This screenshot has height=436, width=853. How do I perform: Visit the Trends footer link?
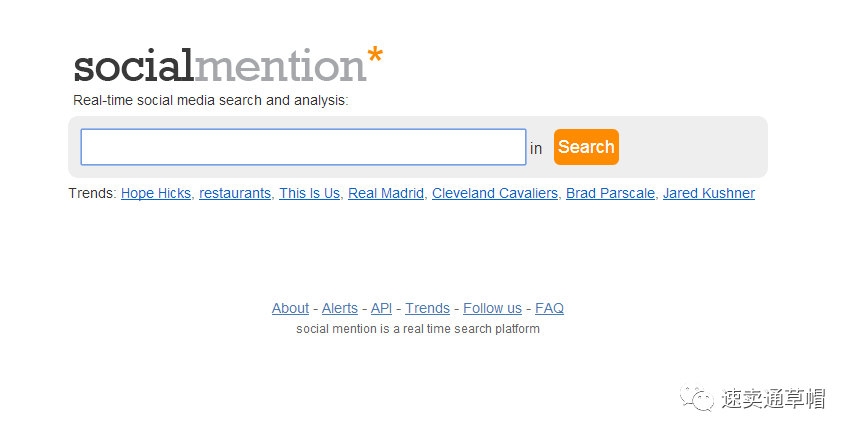click(427, 308)
